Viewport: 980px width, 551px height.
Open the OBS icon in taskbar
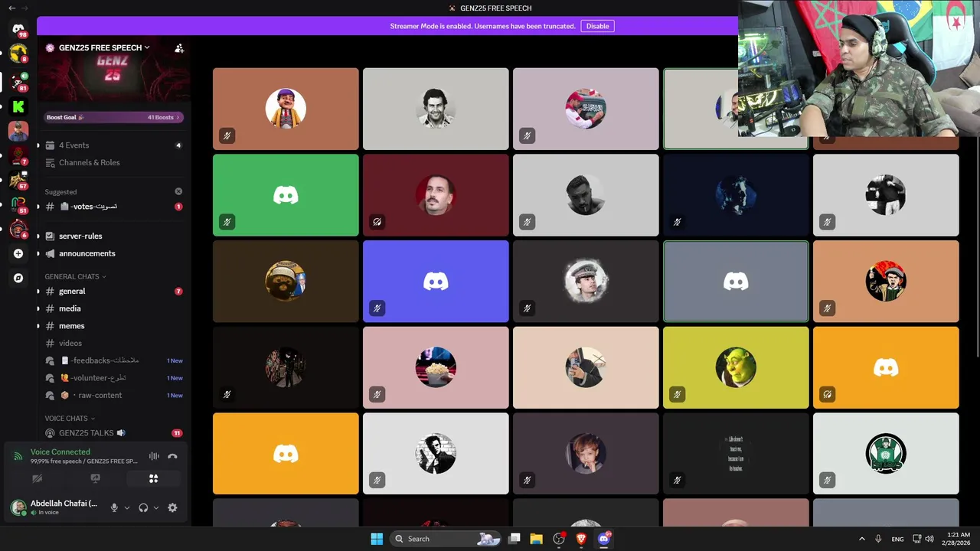pyautogui.click(x=559, y=539)
